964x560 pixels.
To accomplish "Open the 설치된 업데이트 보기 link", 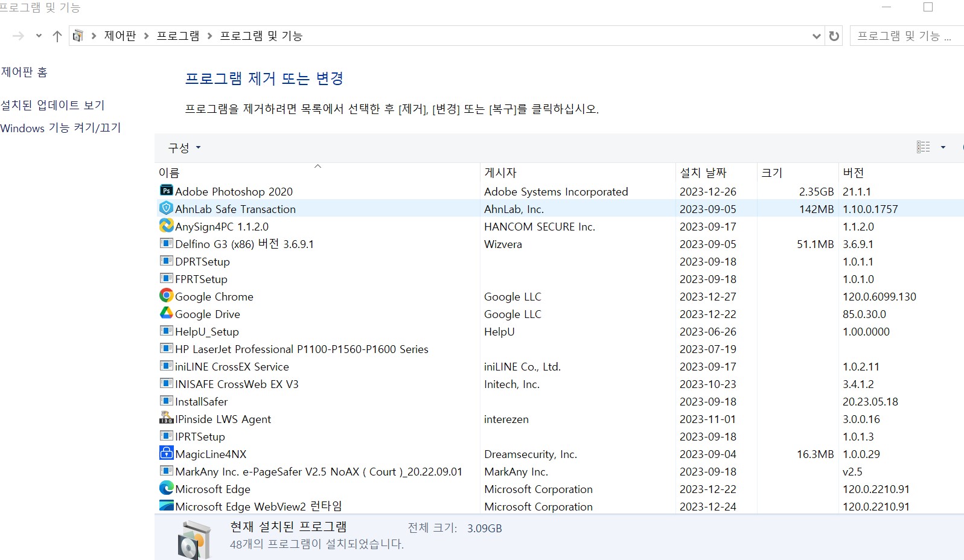I will tap(53, 105).
